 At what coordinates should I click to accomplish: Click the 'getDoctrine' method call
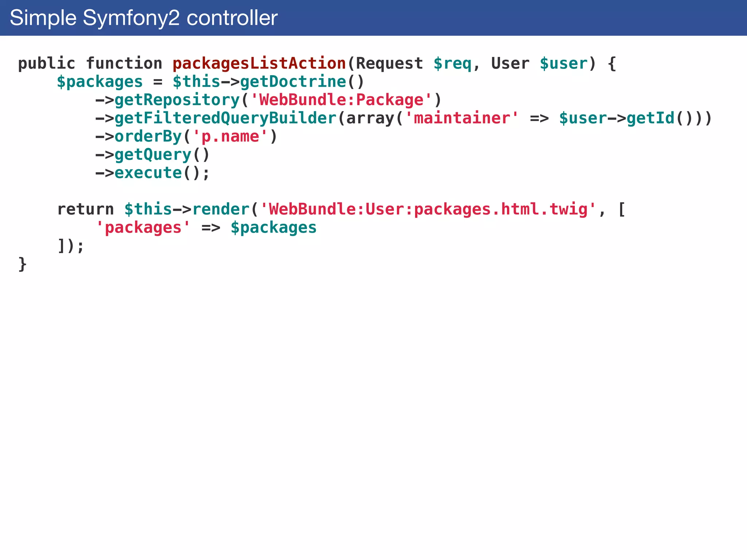click(293, 82)
